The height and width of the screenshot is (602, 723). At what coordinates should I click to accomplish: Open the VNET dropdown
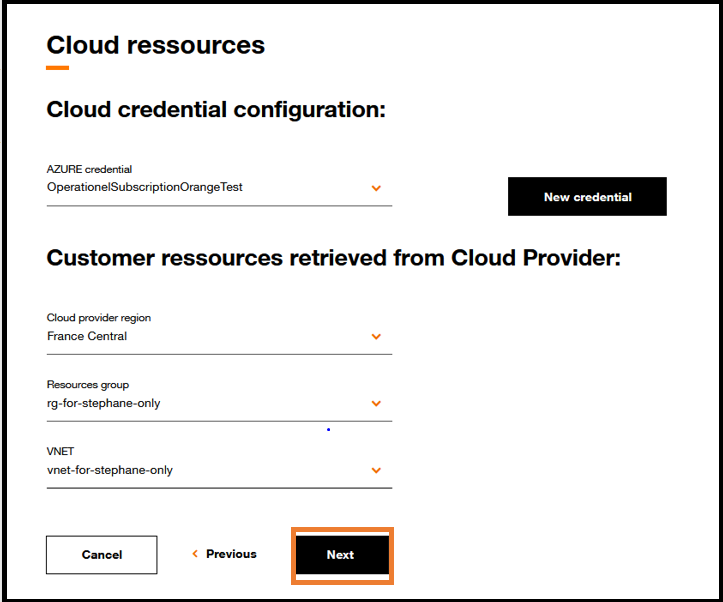click(x=219, y=470)
